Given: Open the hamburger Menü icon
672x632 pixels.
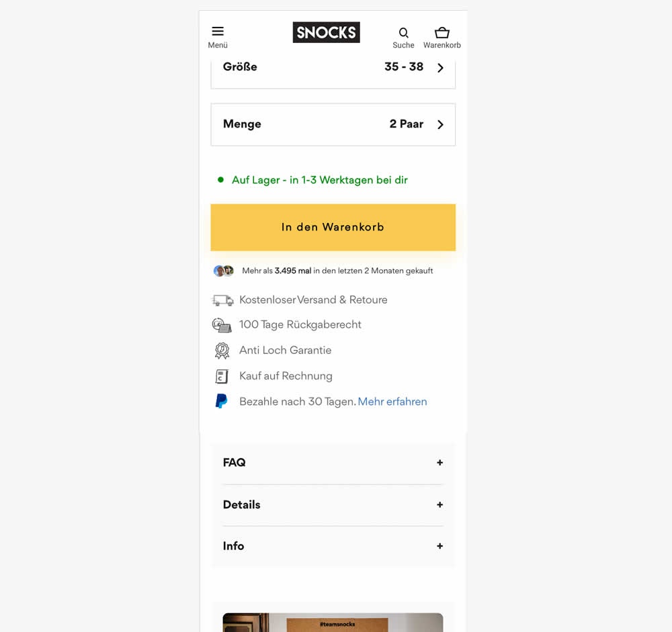Looking at the screenshot, I should [x=218, y=32].
